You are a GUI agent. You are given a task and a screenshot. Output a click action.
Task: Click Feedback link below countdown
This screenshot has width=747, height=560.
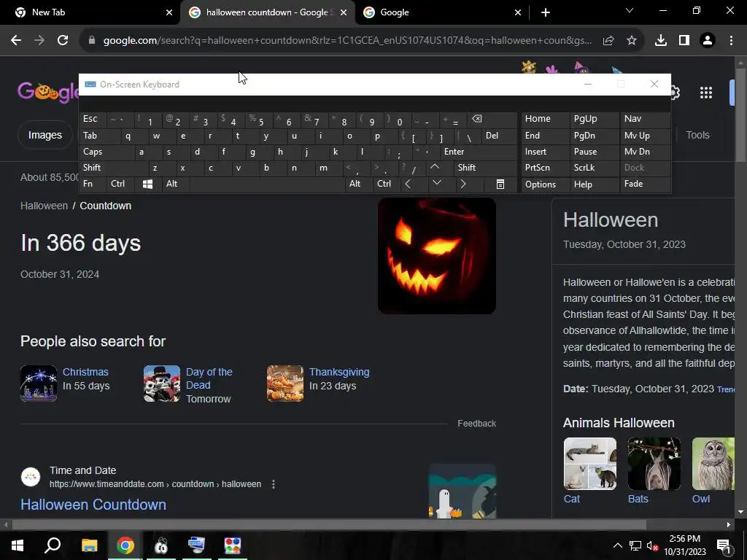476,424
